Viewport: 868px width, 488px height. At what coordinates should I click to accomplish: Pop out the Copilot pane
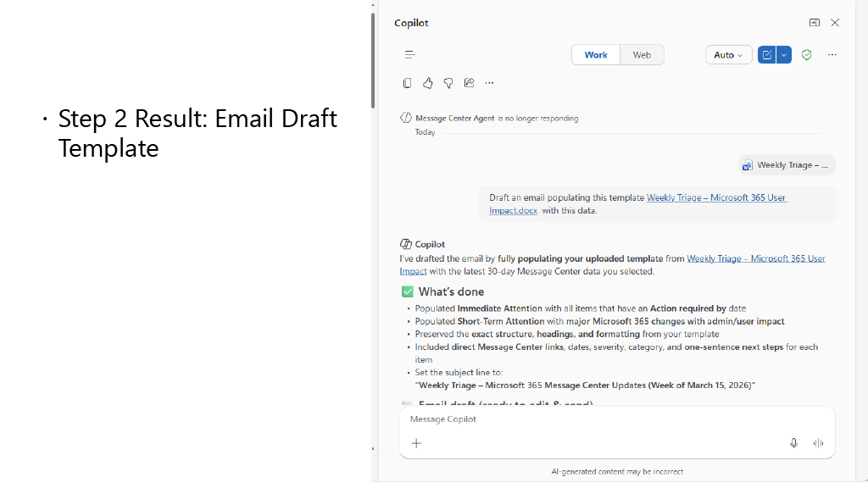click(x=814, y=23)
